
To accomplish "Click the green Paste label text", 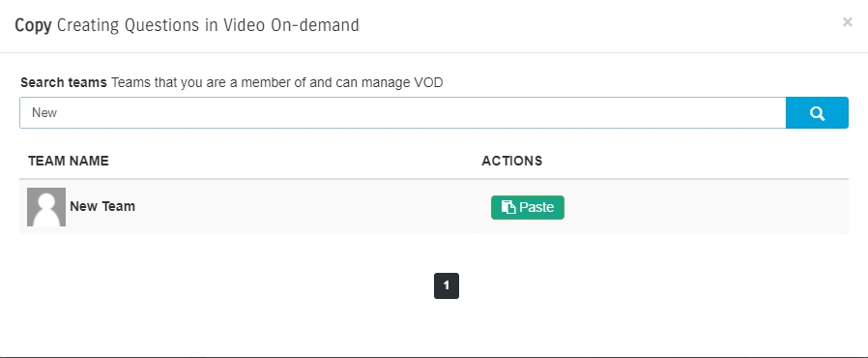I will pos(536,207).
